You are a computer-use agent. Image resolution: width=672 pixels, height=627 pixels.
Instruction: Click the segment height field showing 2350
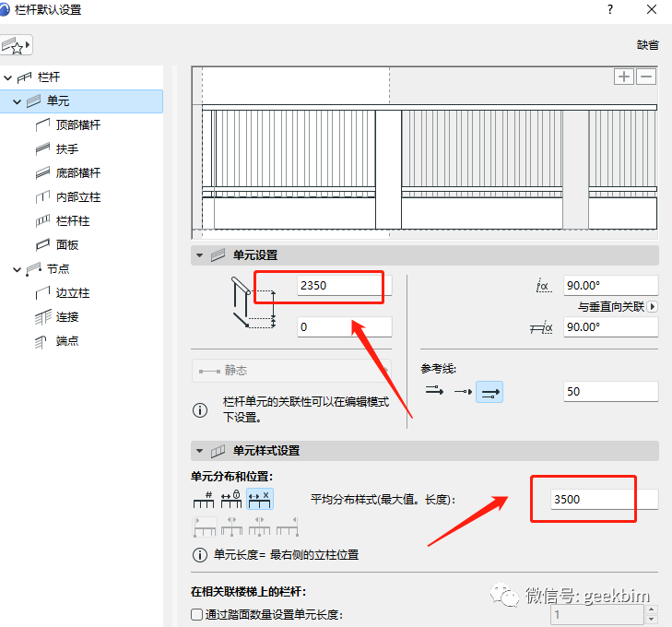341,285
